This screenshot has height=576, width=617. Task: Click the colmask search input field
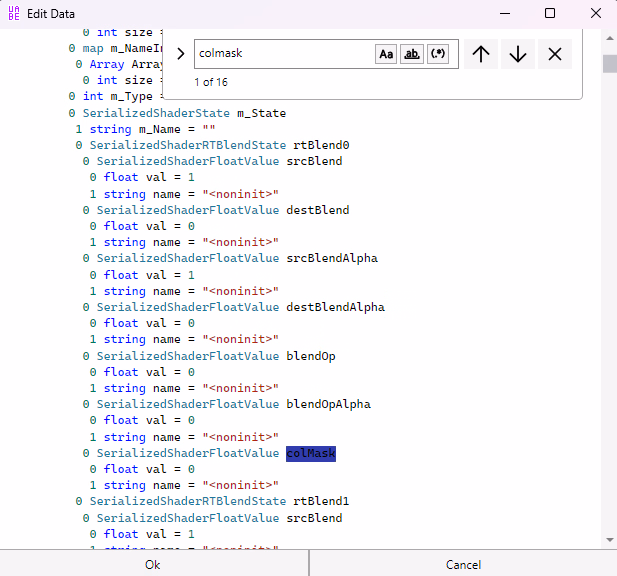282,54
